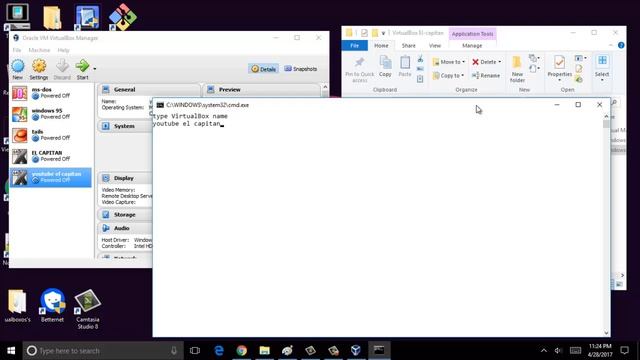The image size is (640, 360).
Task: Collapse the System section header
Action: [125, 126]
